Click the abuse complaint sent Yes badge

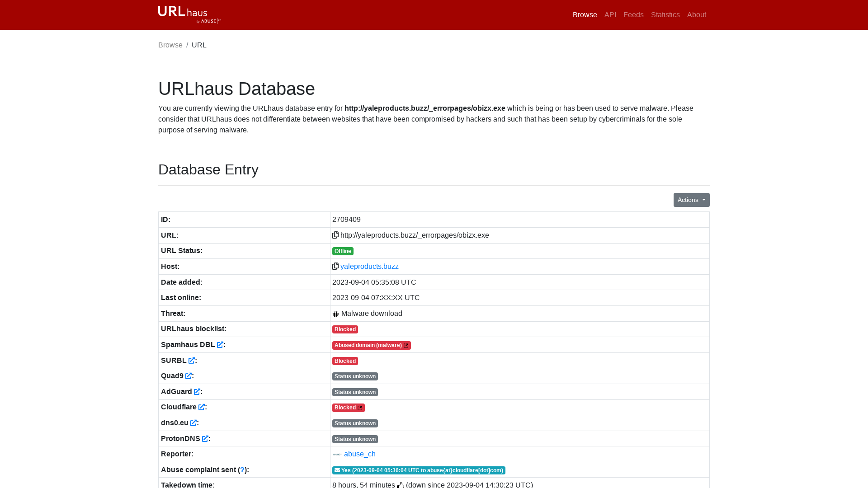(x=419, y=470)
